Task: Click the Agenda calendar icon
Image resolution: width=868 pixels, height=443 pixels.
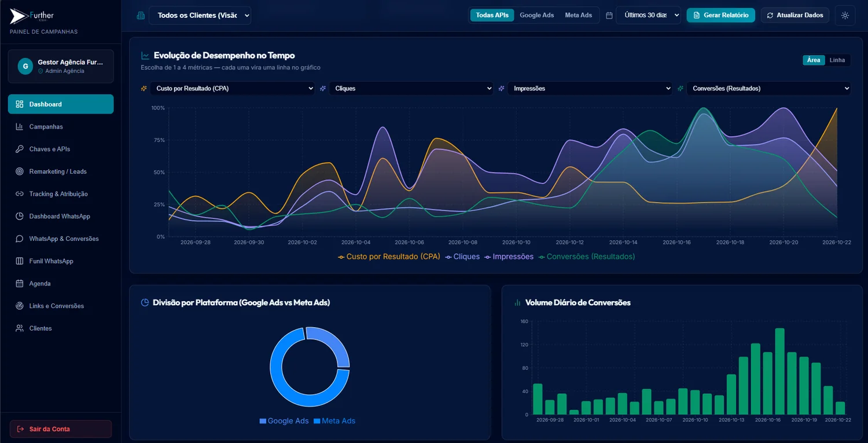Action: pyautogui.click(x=19, y=283)
